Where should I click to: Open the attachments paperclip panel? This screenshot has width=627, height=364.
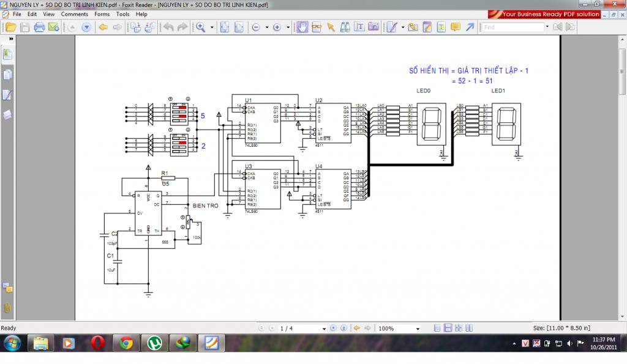click(x=8, y=307)
